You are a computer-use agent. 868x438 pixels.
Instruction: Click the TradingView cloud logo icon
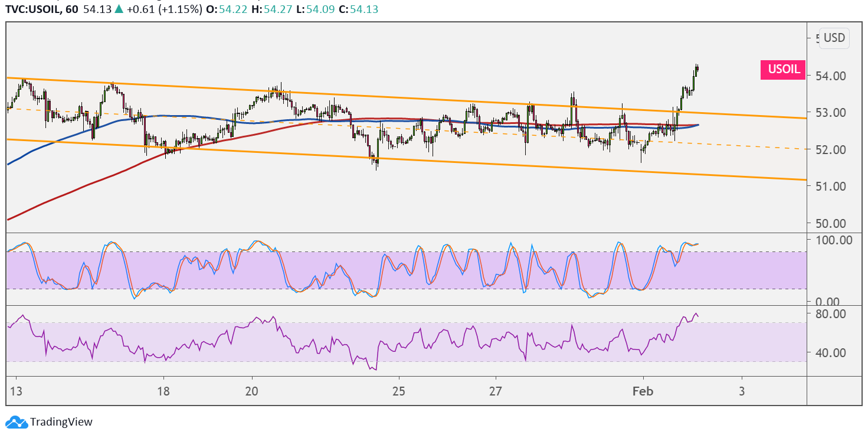tap(16, 422)
